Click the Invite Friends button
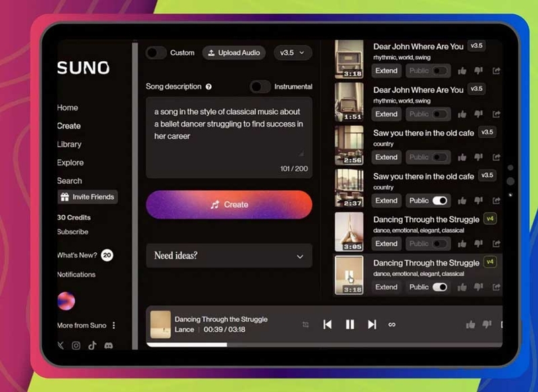 click(88, 197)
